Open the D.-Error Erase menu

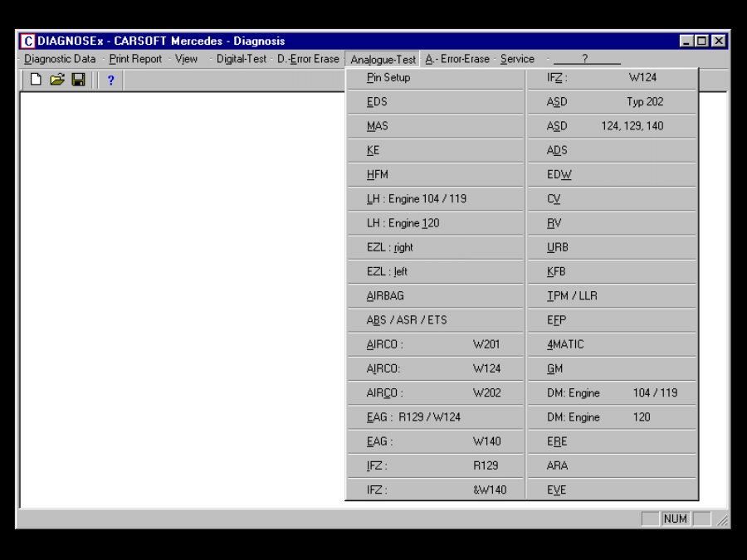308,59
